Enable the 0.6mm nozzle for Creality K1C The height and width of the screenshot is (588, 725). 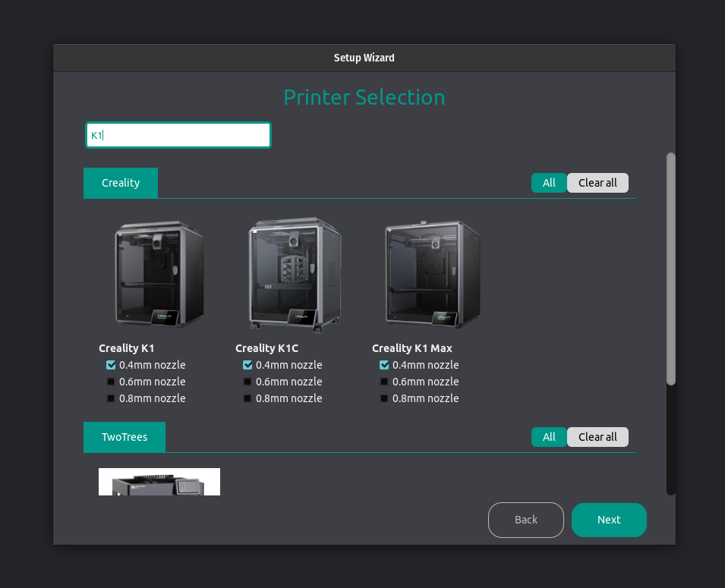tap(247, 382)
